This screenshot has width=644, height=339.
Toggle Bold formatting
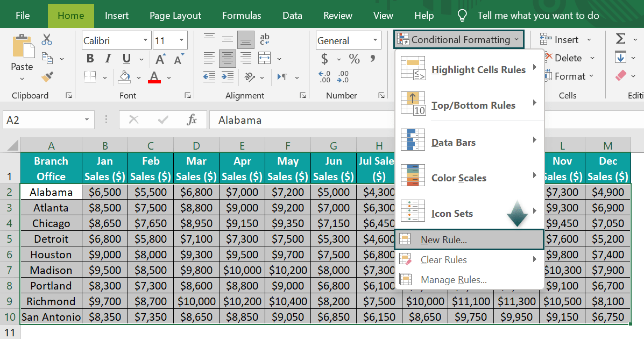click(91, 59)
